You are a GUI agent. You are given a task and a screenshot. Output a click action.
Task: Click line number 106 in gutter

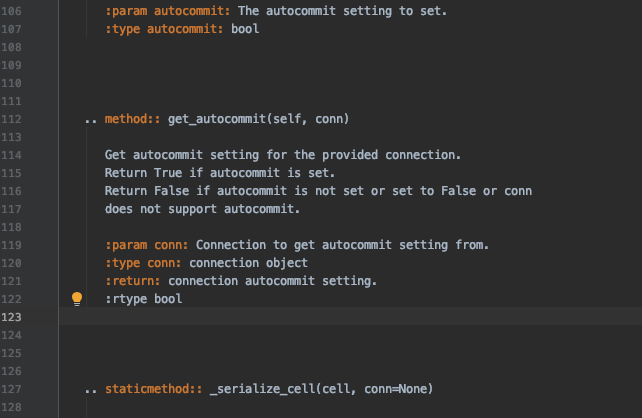[x=11, y=11]
